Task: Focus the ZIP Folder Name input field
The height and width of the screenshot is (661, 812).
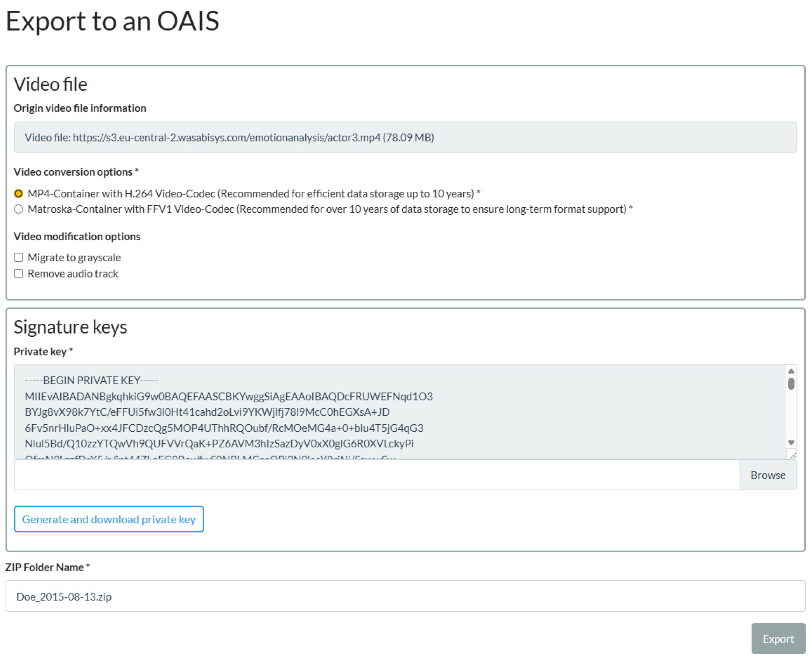Action: click(405, 596)
